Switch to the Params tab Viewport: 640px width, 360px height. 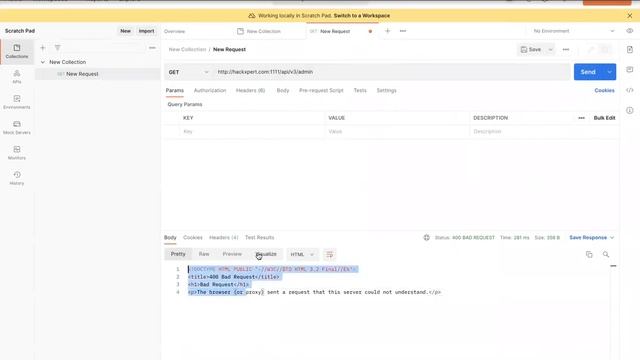tap(175, 90)
